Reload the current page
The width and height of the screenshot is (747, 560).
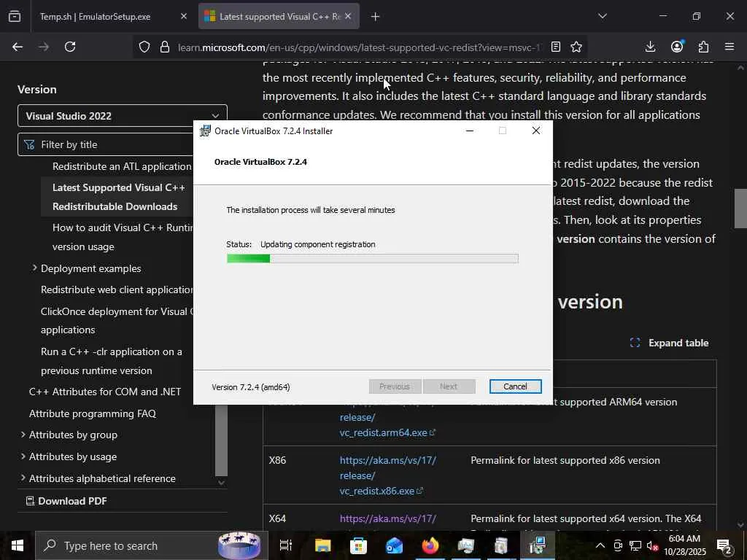click(70, 47)
